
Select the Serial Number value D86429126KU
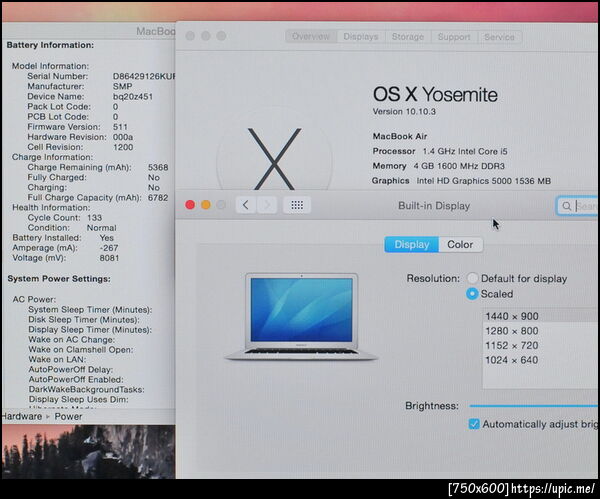pos(144,76)
